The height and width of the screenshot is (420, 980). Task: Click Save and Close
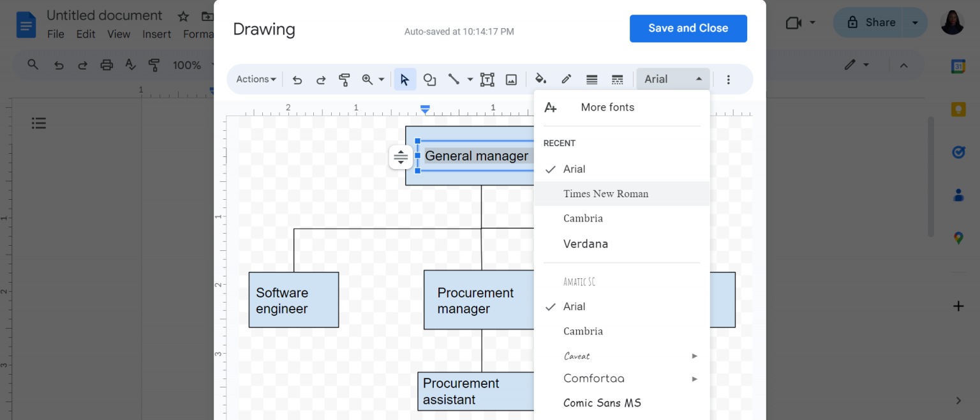[x=688, y=28]
